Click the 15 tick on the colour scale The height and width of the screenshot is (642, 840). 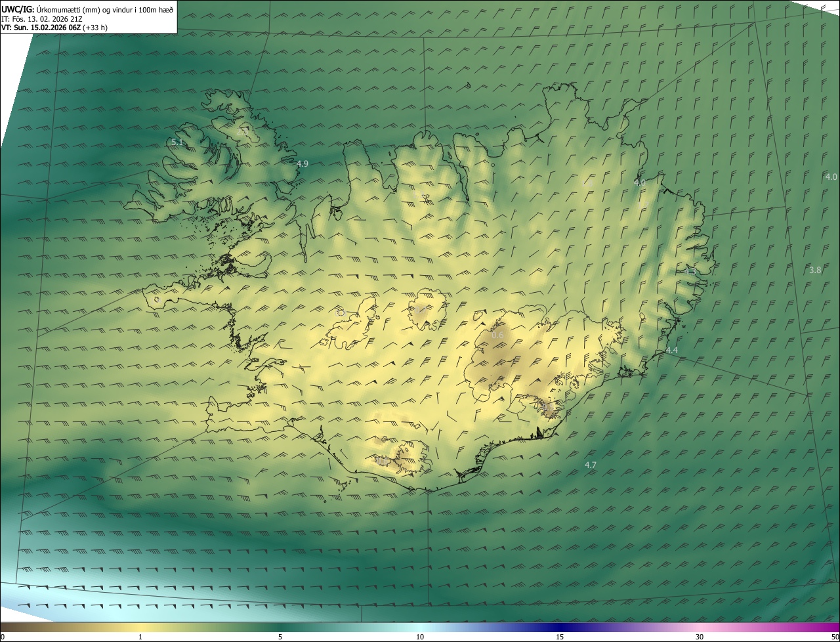click(560, 637)
